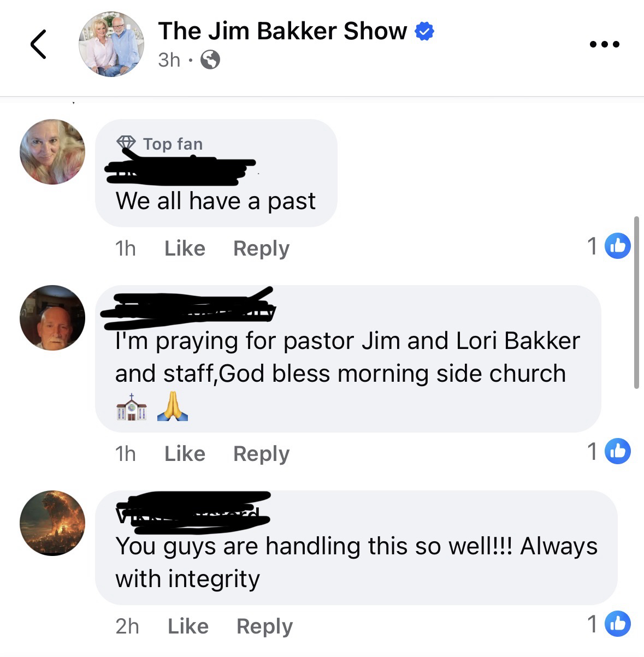Open the fiery monster avatar of third commenter
The height and width of the screenshot is (657, 644).
coord(52,523)
